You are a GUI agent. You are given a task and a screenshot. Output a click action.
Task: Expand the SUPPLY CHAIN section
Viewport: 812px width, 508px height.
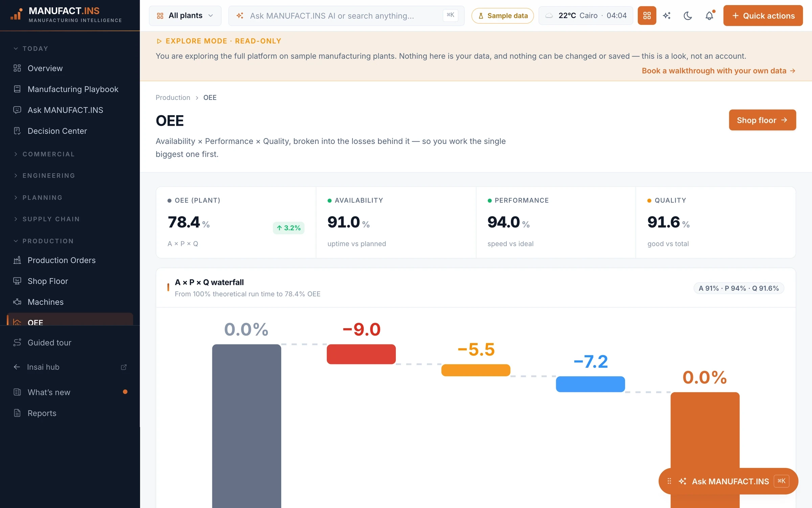tap(47, 219)
